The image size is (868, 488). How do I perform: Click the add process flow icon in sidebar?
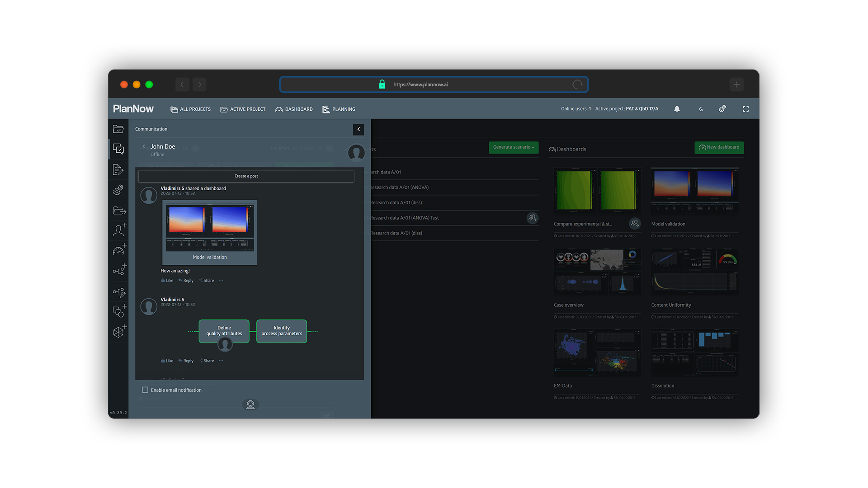pyautogui.click(x=119, y=270)
